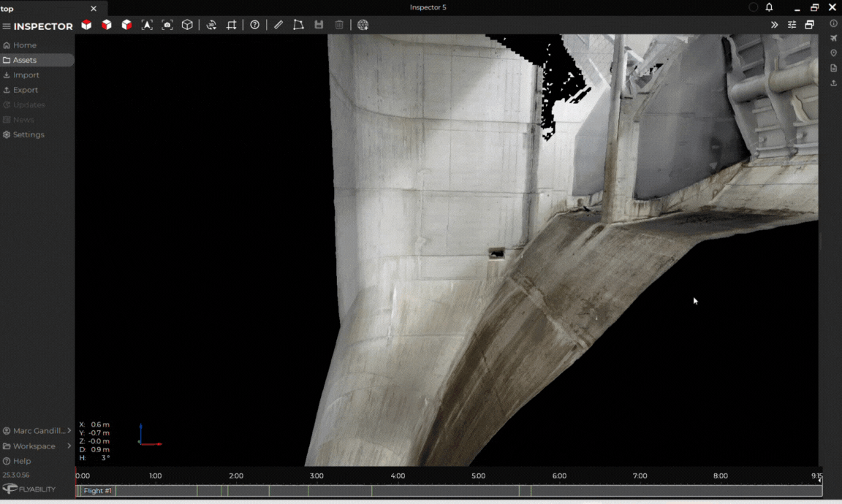Expand toolbar with double chevron arrow
This screenshot has width=842, height=504.
pos(774,25)
